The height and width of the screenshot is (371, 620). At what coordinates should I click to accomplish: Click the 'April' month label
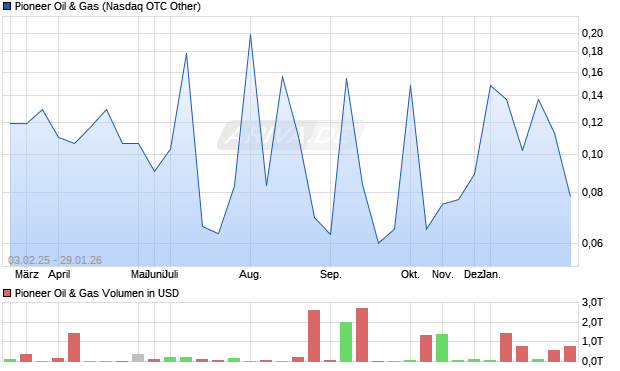pos(59,274)
